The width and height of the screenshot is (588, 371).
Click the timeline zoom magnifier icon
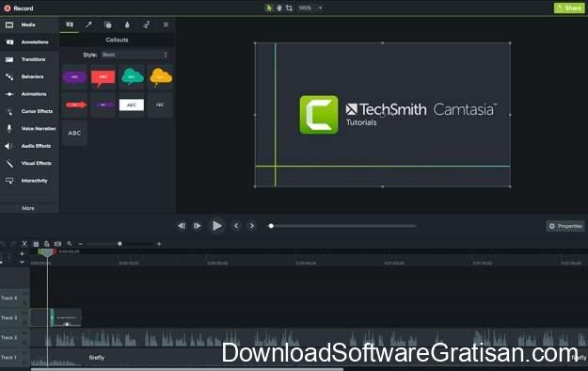(x=70, y=244)
